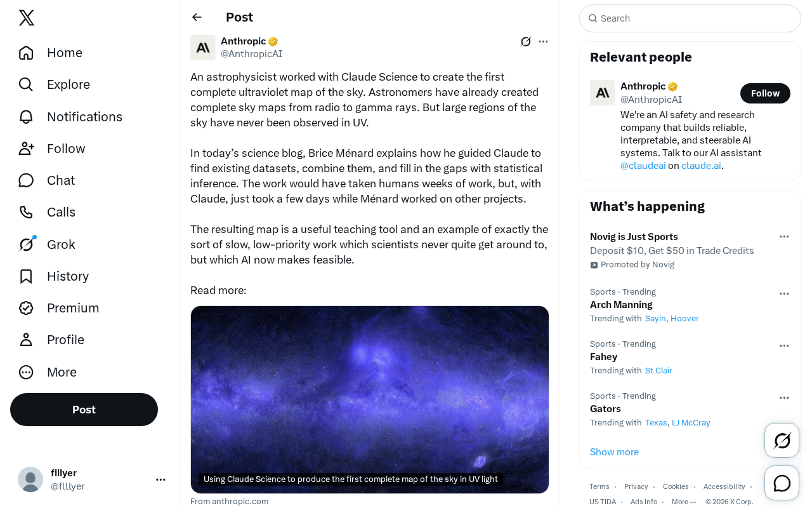The height and width of the screenshot is (508, 812).
Task: Open the floating chat messages button
Action: (782, 483)
